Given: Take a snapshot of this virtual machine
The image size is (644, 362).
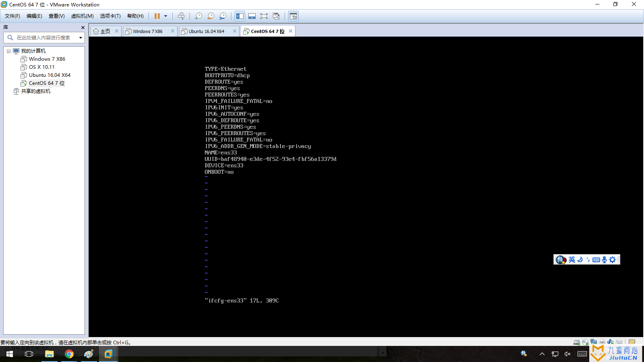Looking at the screenshot, I should pos(198,16).
